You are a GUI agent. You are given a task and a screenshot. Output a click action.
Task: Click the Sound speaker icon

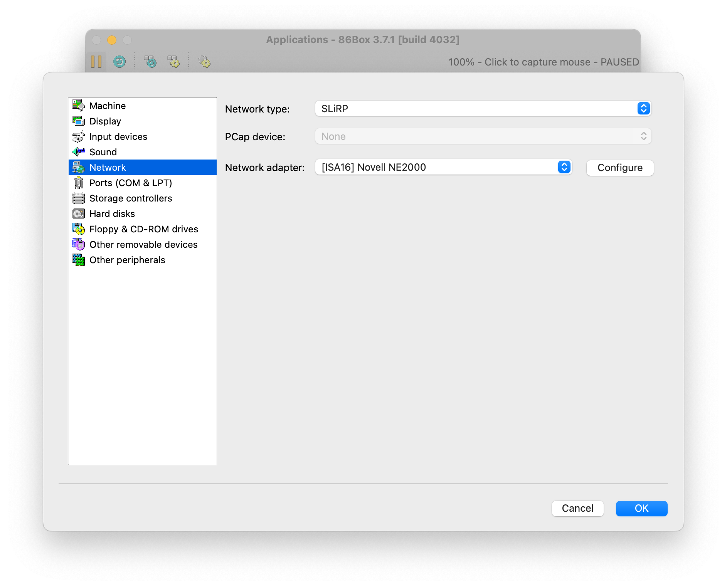79,152
